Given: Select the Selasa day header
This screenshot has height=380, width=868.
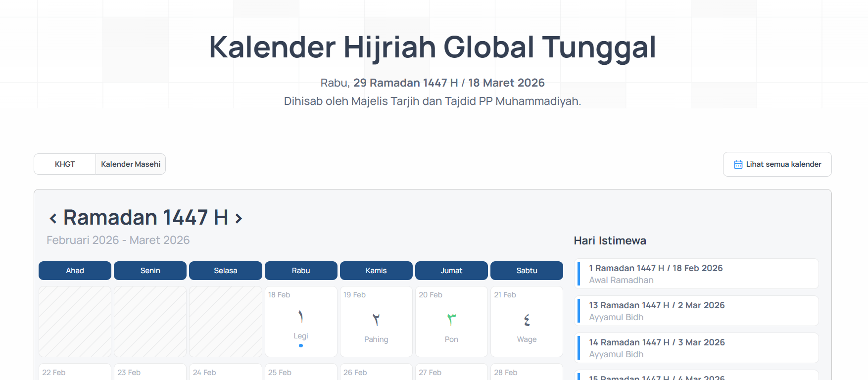Looking at the screenshot, I should (x=226, y=271).
